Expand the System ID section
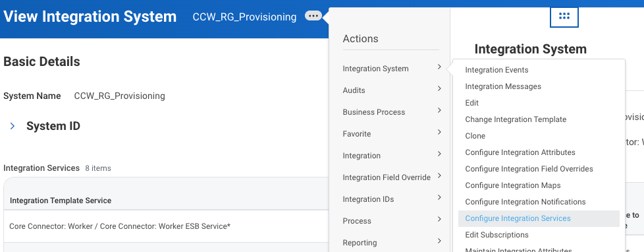The width and height of the screenshot is (644, 252). coord(13,126)
